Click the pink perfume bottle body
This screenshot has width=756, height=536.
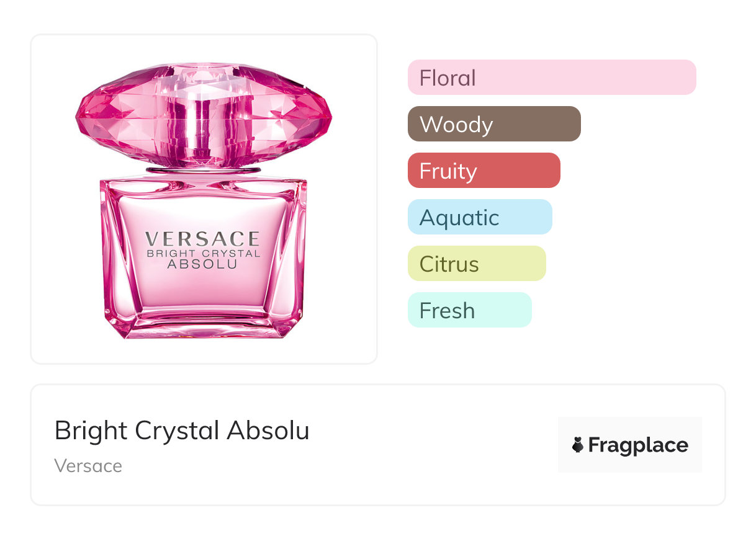(203, 285)
